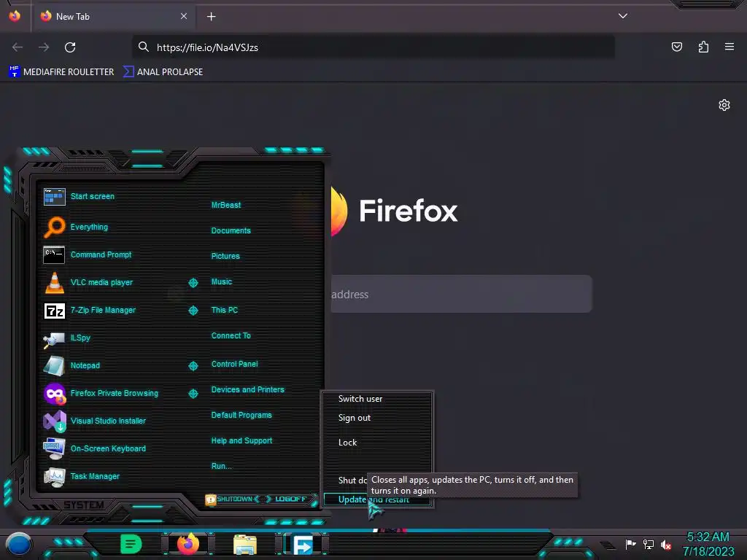Open Help and Support link
Viewport: 747px width, 560px height.
(241, 441)
